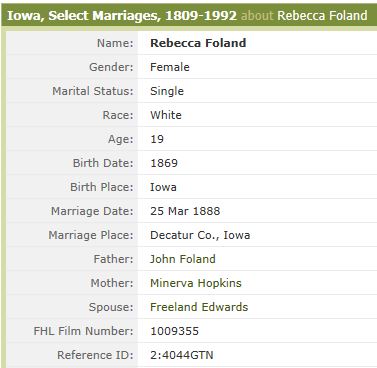Click the Marriage Place value Decatur Co., Iowa
This screenshot has height=368, width=377.
click(x=200, y=235)
